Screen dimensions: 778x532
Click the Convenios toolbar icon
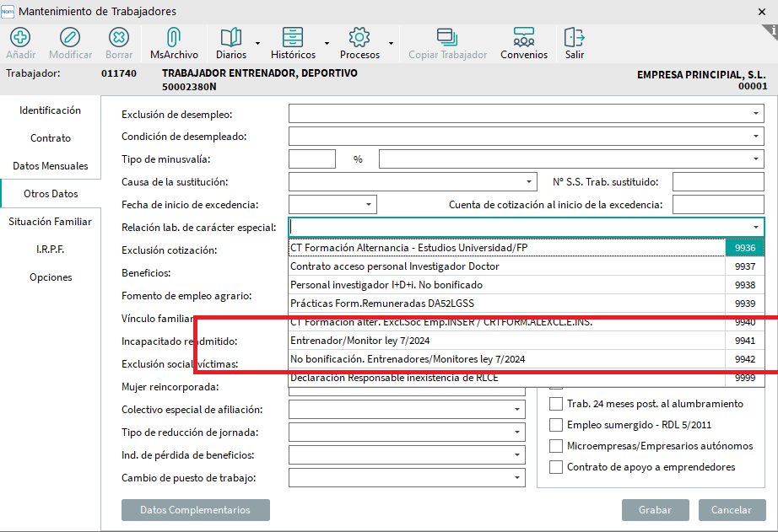[523, 38]
